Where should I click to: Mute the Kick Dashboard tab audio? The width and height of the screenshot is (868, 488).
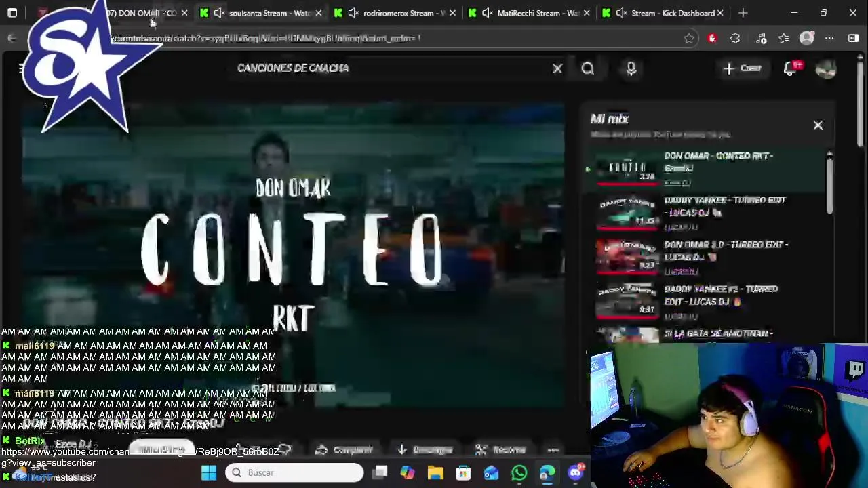tap(621, 13)
